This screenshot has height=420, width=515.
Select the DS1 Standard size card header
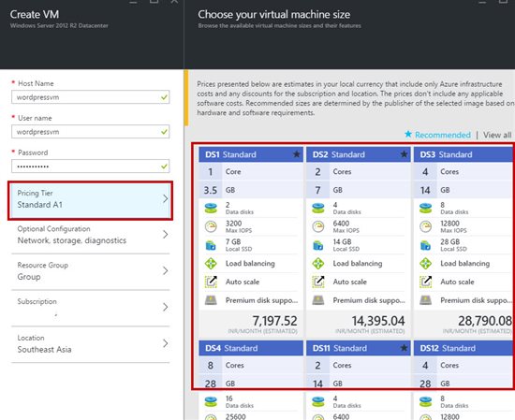251,154
